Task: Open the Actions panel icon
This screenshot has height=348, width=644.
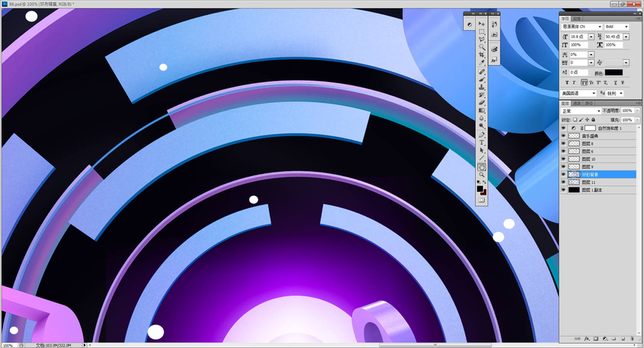Action: coord(494,34)
